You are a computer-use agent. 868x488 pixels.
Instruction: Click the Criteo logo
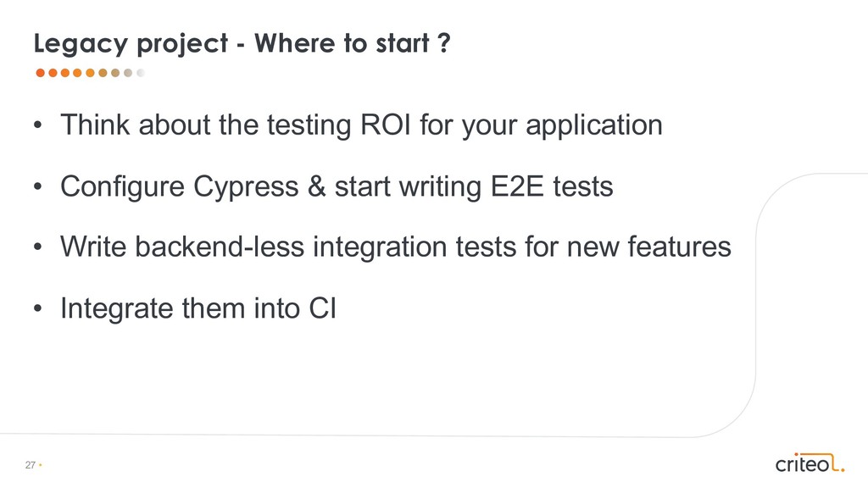tap(810, 463)
